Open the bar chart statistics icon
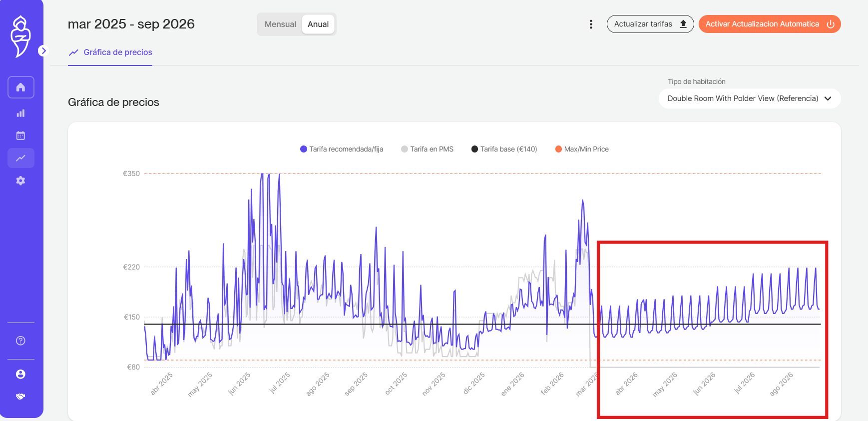Screen dimensions: 868x421 point(20,113)
